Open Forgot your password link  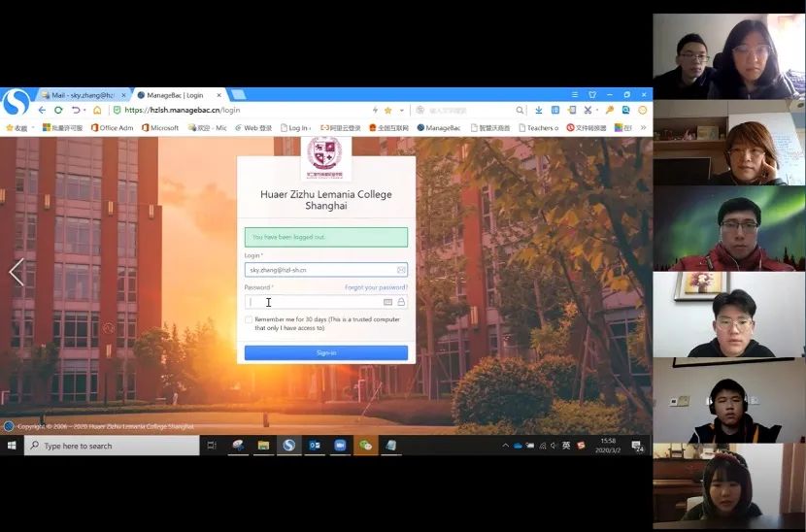[x=376, y=287]
